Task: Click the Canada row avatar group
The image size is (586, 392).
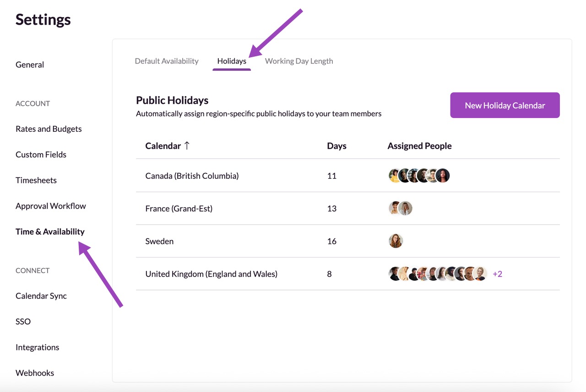Action: click(419, 176)
